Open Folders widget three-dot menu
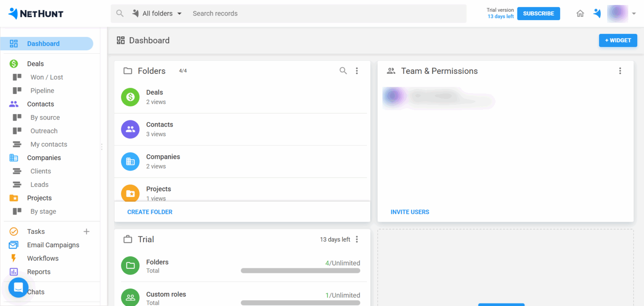Image resolution: width=644 pixels, height=306 pixels. pyautogui.click(x=357, y=71)
